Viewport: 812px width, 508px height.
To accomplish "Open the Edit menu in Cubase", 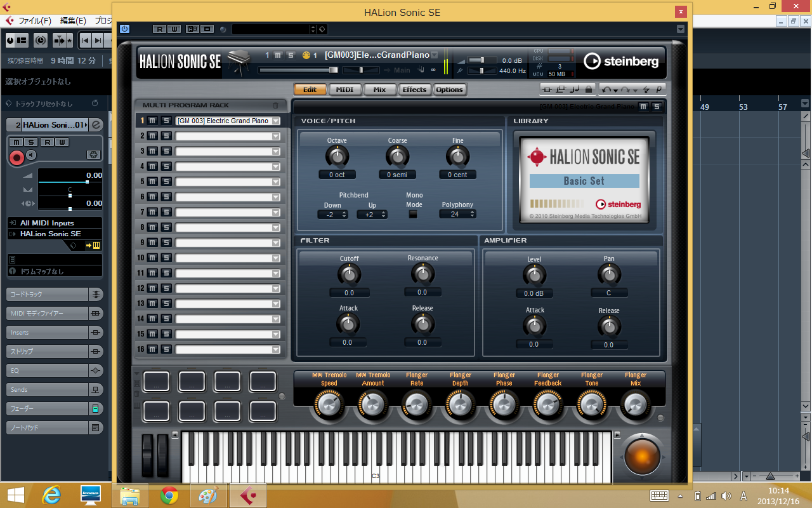I will coord(73,21).
